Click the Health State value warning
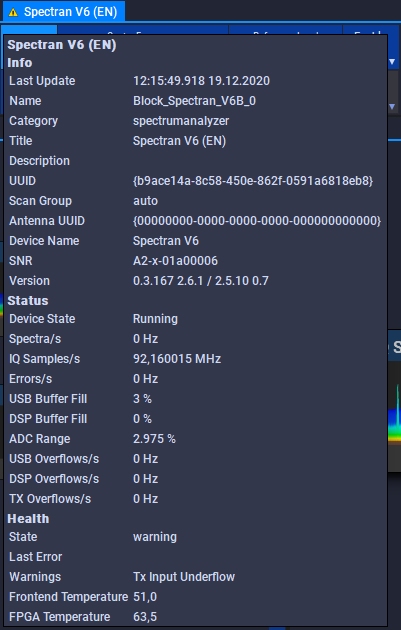 155,537
